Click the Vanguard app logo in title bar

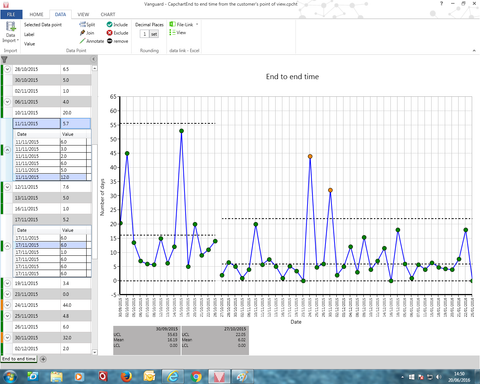tap(5, 4)
